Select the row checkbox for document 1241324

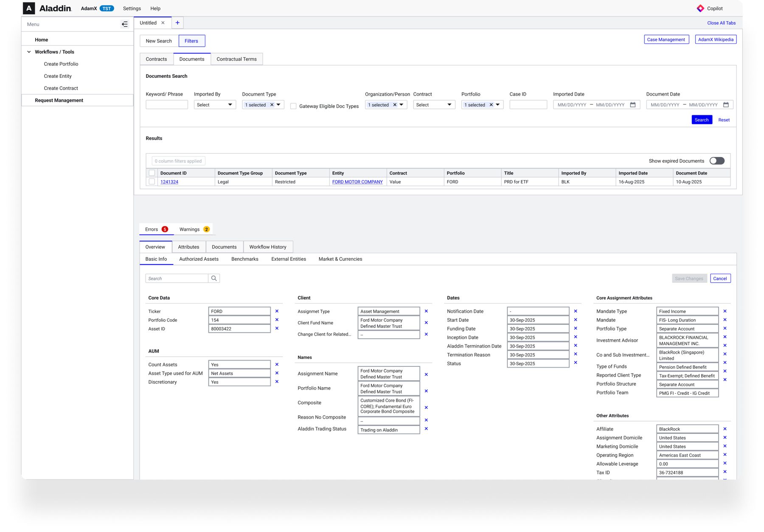pyautogui.click(x=152, y=182)
